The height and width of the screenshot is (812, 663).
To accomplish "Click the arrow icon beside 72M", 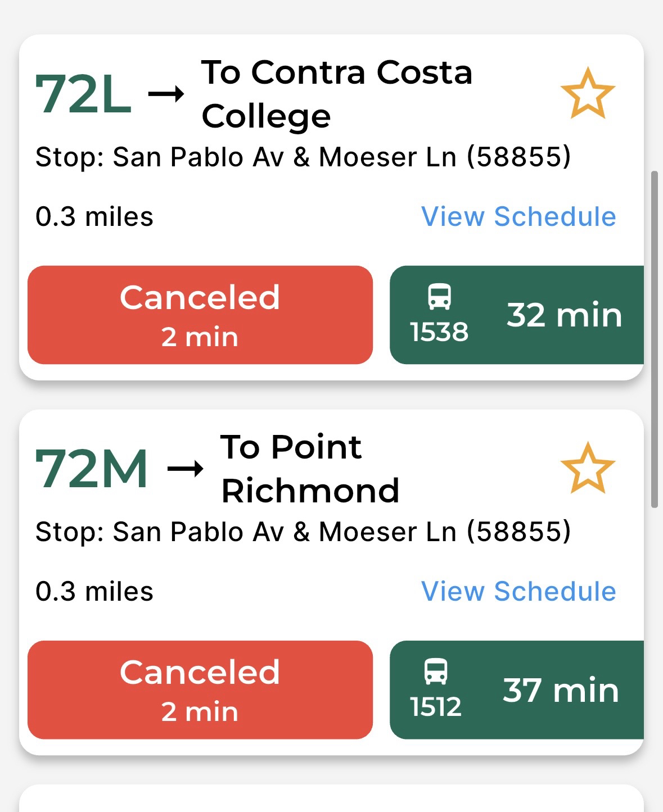I will click(186, 469).
